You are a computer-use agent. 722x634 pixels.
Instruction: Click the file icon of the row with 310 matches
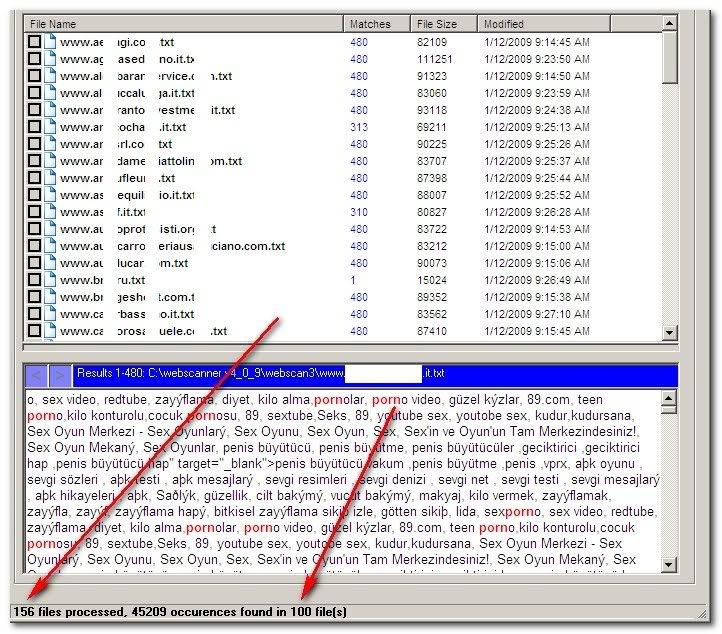(50, 212)
